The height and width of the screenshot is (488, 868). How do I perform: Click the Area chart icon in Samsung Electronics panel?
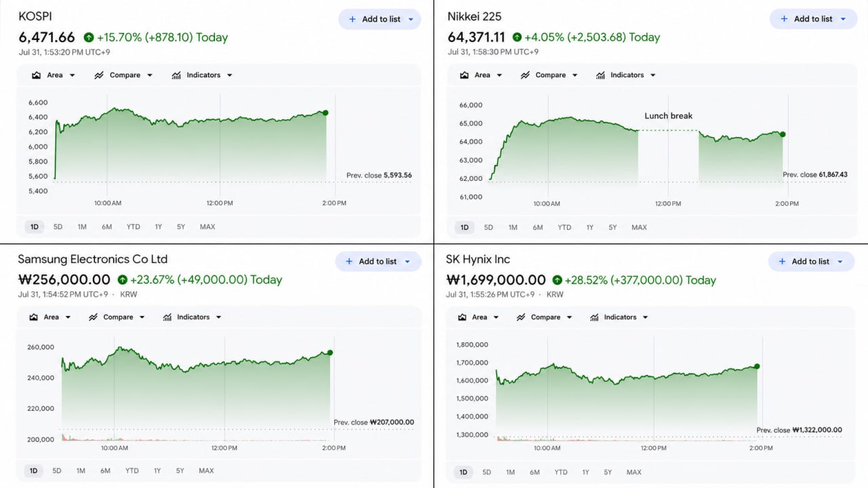tap(35, 317)
